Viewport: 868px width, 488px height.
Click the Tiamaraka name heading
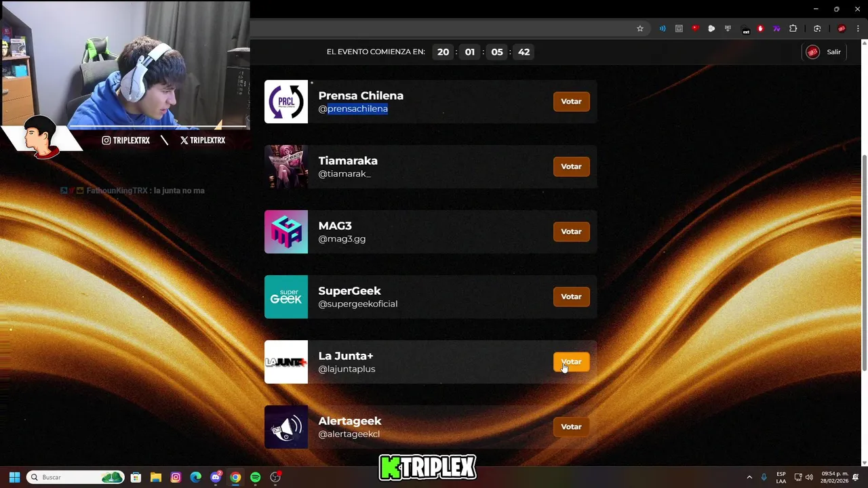(348, 161)
